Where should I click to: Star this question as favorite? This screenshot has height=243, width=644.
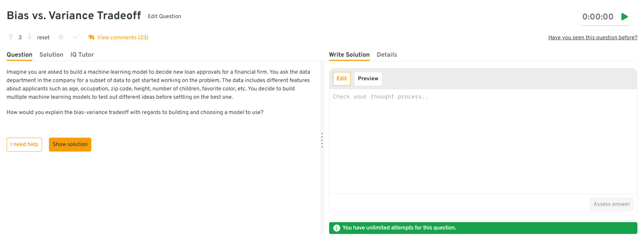click(61, 37)
